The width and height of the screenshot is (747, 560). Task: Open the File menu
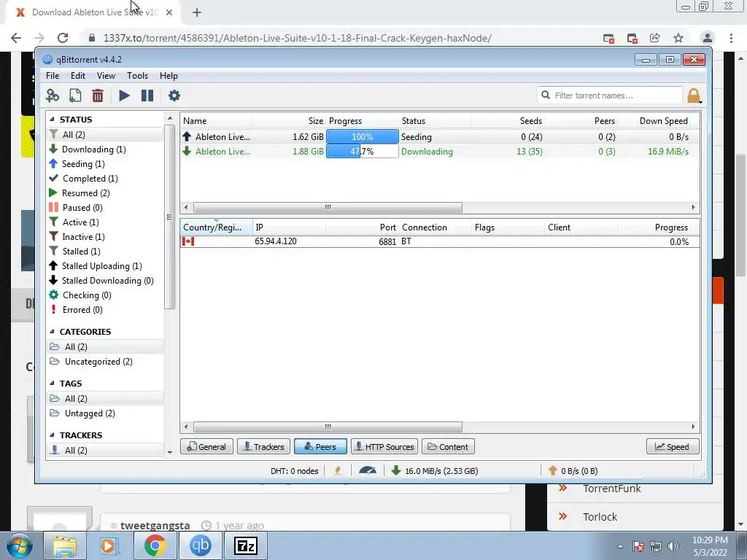pyautogui.click(x=53, y=76)
